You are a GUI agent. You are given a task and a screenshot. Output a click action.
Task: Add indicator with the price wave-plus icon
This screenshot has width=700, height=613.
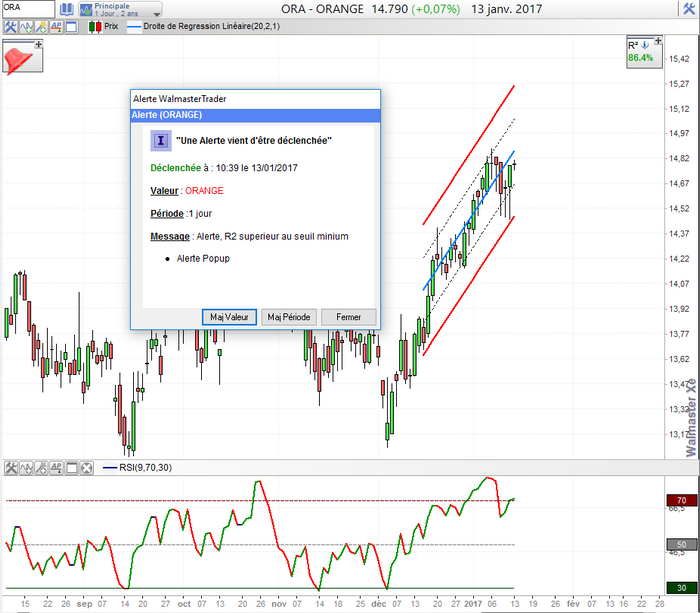point(26,27)
